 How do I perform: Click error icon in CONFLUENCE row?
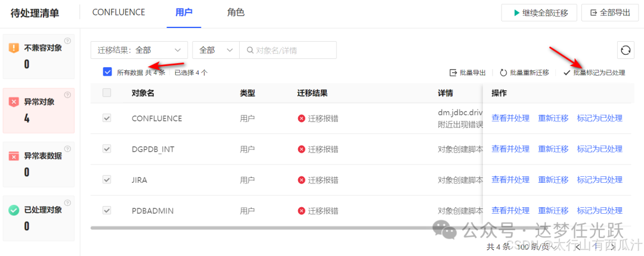pyautogui.click(x=302, y=118)
